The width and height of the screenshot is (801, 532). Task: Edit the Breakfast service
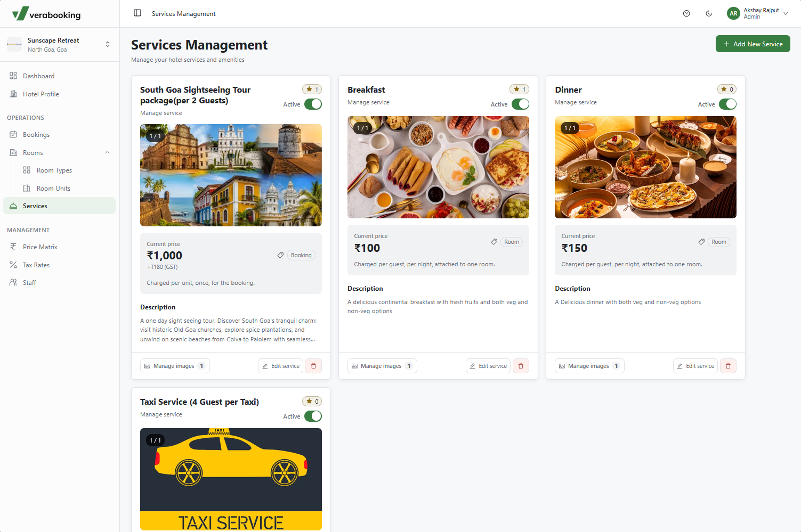(x=488, y=366)
